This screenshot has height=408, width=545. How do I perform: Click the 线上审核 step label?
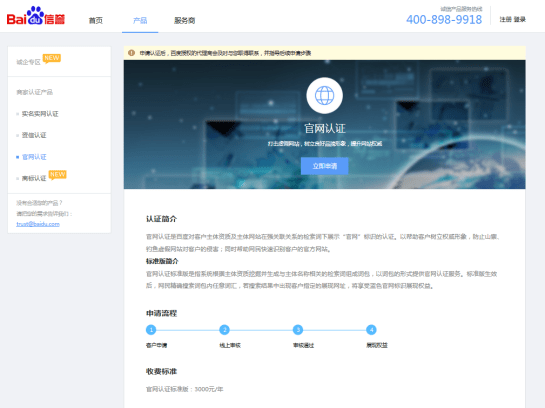230,345
